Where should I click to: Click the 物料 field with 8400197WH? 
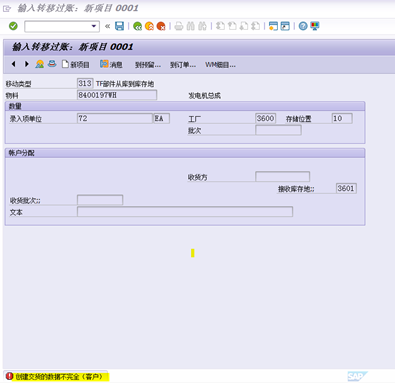[x=117, y=95]
